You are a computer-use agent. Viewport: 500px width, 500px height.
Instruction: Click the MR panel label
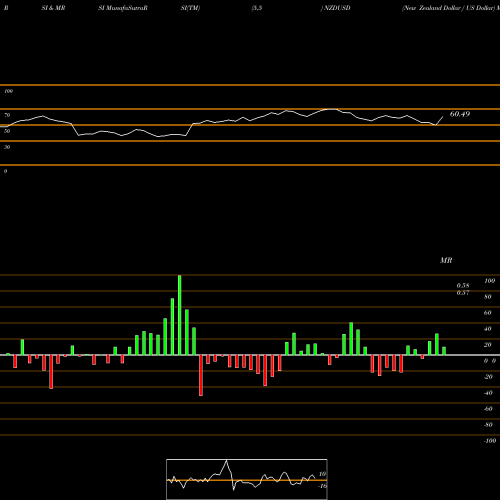click(446, 260)
